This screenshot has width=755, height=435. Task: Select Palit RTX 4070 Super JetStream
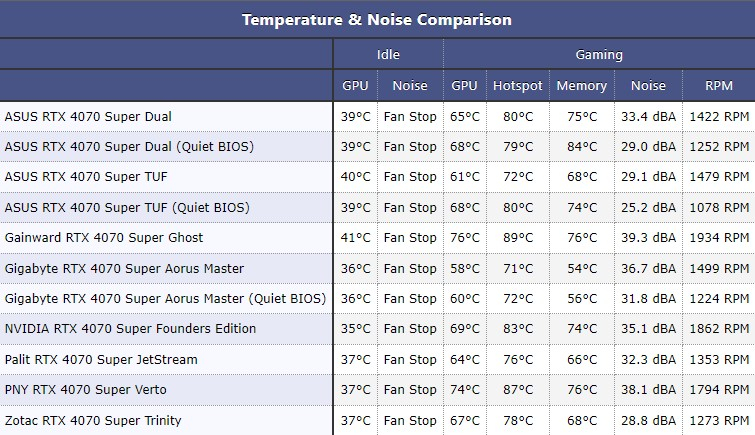pos(101,359)
